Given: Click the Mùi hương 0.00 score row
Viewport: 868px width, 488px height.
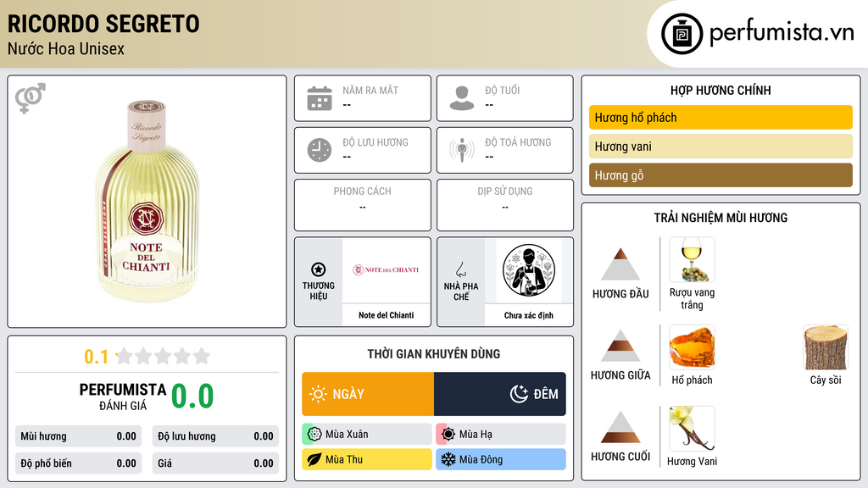Looking at the screenshot, I should pyautogui.click(x=78, y=436).
